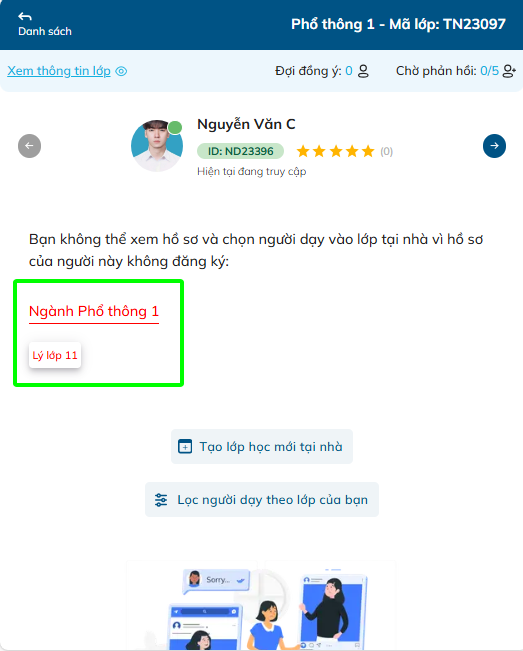Click the Ngành Phổ thông 1 heading
This screenshot has height=651, width=523.
click(x=94, y=311)
